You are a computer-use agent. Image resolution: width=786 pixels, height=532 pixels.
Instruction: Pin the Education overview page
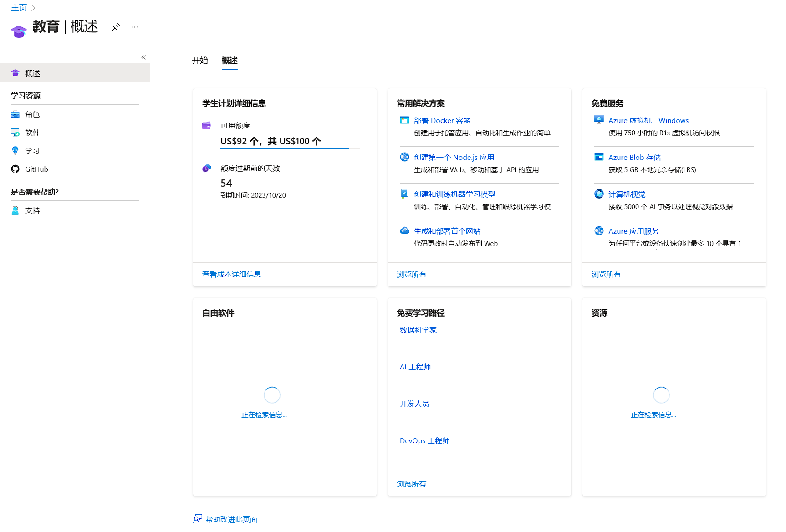[116, 27]
